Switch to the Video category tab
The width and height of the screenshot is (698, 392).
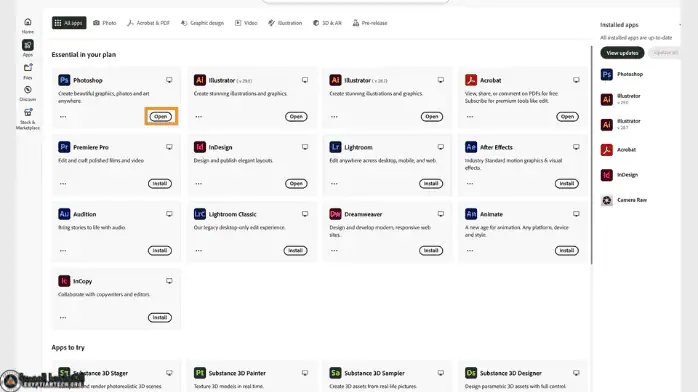pyautogui.click(x=246, y=23)
